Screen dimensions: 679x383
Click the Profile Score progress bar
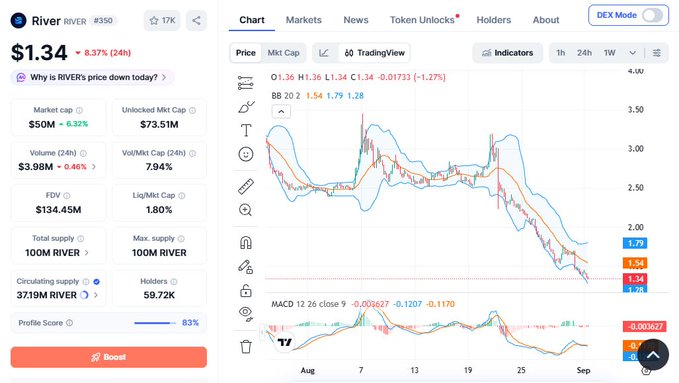(155, 323)
